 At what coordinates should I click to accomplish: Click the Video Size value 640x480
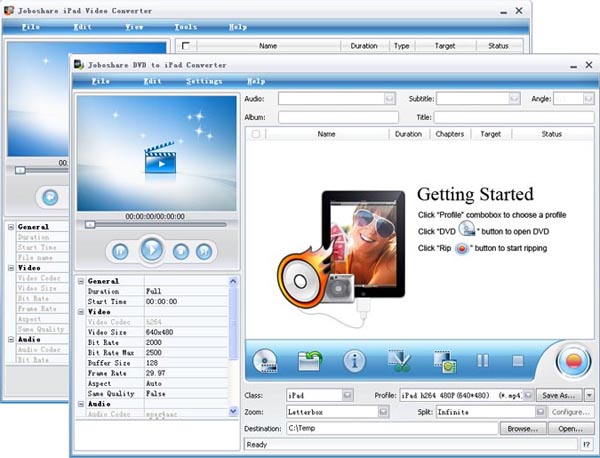(x=160, y=332)
